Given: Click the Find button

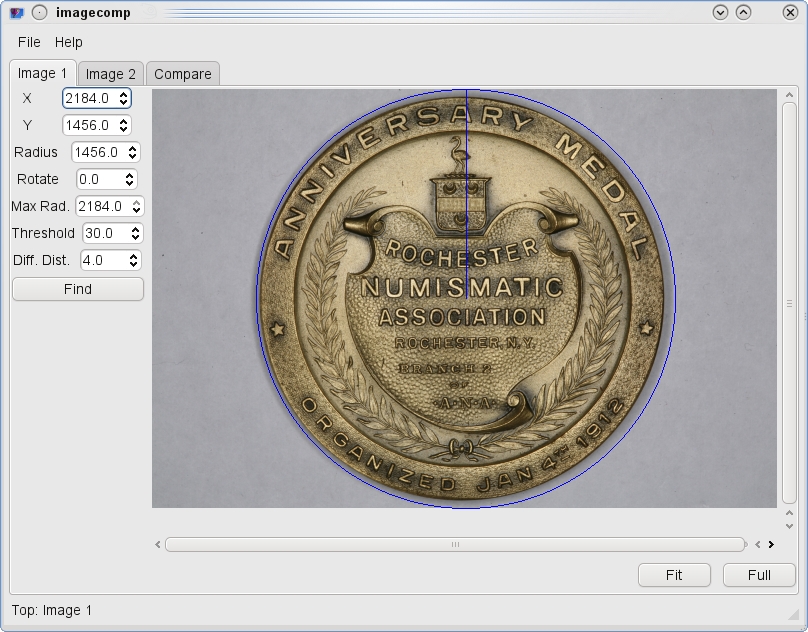Looking at the screenshot, I should [78, 289].
